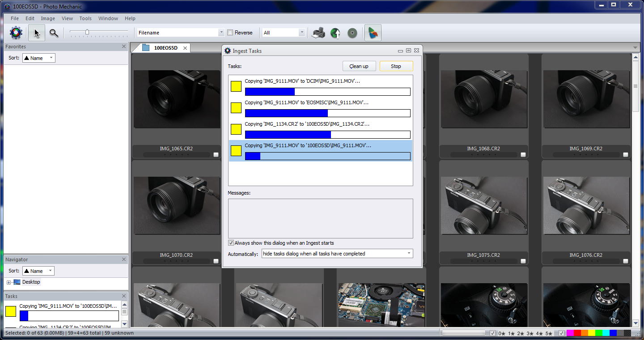Close the Tasks panel

[124, 296]
